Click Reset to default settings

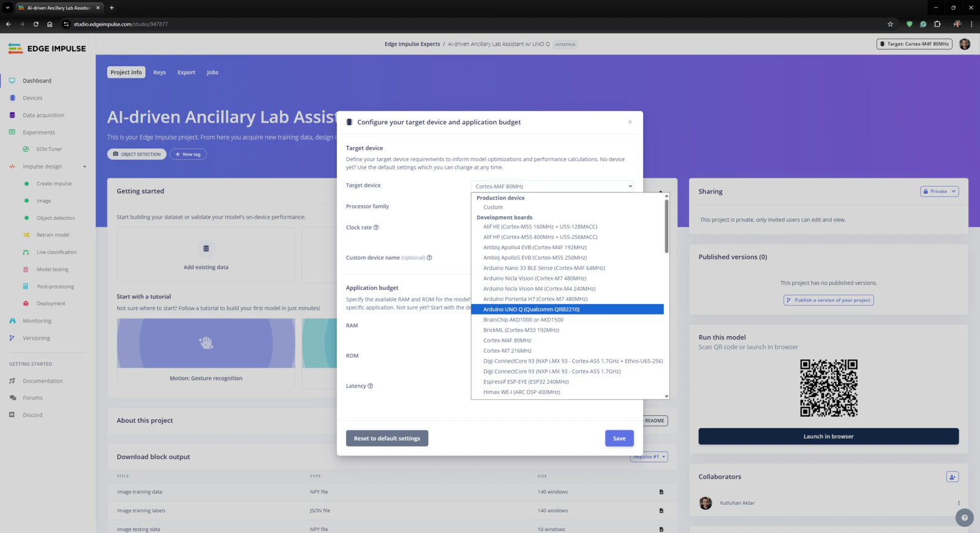tap(387, 439)
